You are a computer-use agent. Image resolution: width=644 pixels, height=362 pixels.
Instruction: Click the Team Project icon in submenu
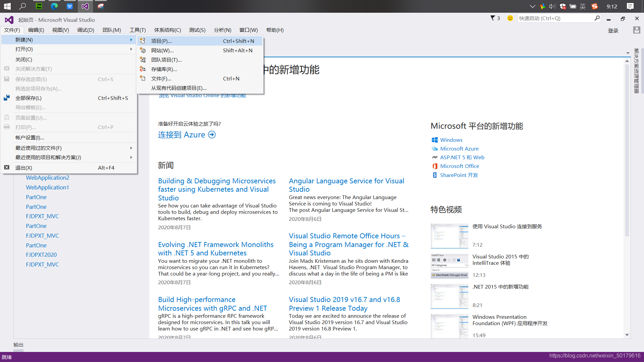click(143, 60)
